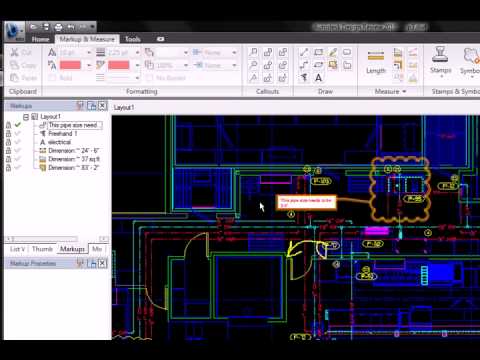Select the Freehand 1 markup item
The image size is (480, 360).
[63, 133]
